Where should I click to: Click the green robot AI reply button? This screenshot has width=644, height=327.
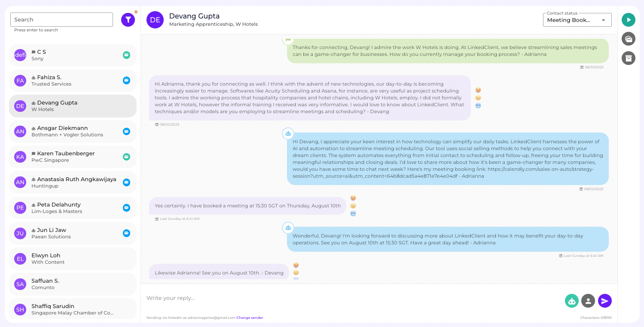(x=571, y=301)
